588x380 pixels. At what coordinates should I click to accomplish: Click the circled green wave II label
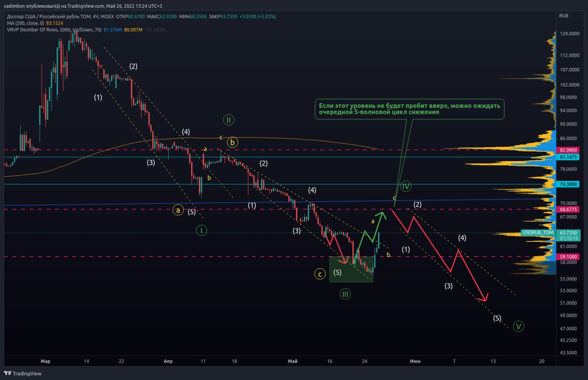coord(229,120)
